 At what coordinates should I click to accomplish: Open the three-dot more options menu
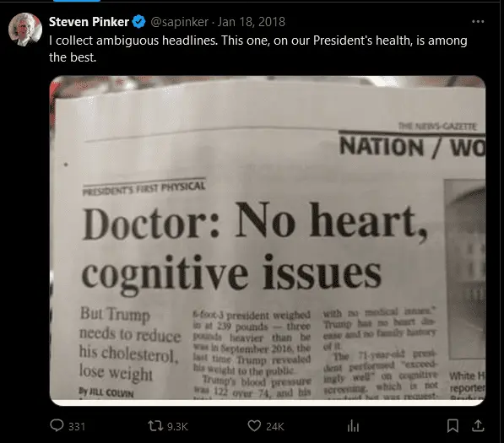coord(478,22)
